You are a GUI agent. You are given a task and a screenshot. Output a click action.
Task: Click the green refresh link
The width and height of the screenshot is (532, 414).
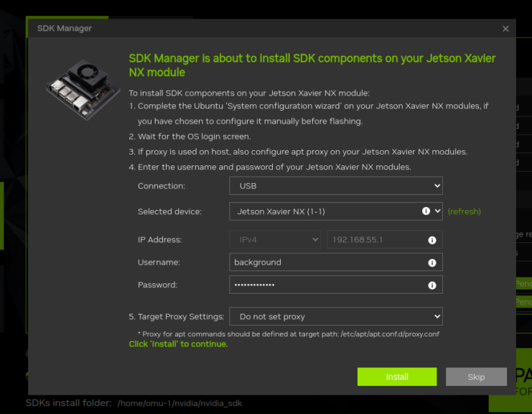click(x=464, y=211)
